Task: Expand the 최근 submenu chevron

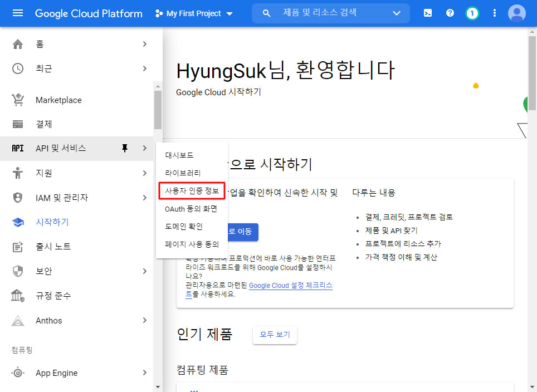Action: 145,68
